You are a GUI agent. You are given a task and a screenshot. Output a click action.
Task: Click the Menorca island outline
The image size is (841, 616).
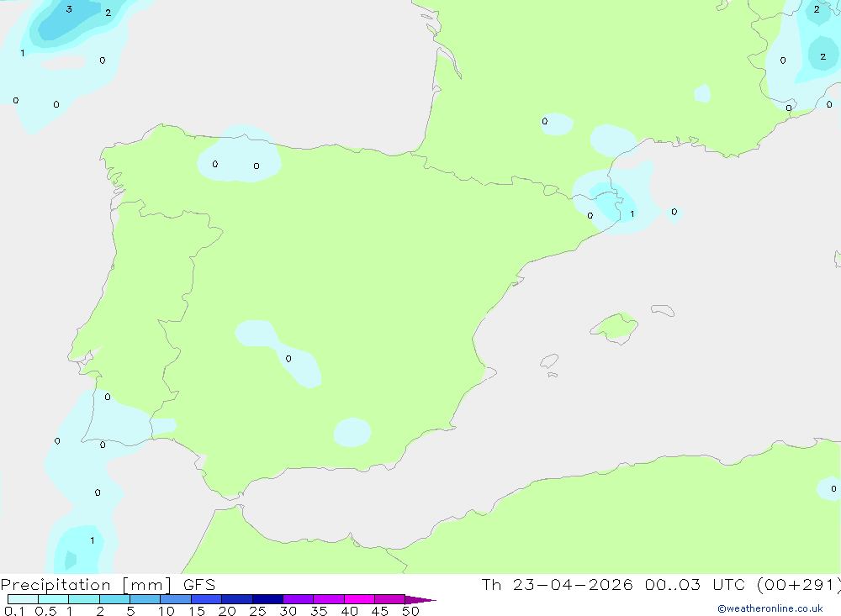pos(663,310)
